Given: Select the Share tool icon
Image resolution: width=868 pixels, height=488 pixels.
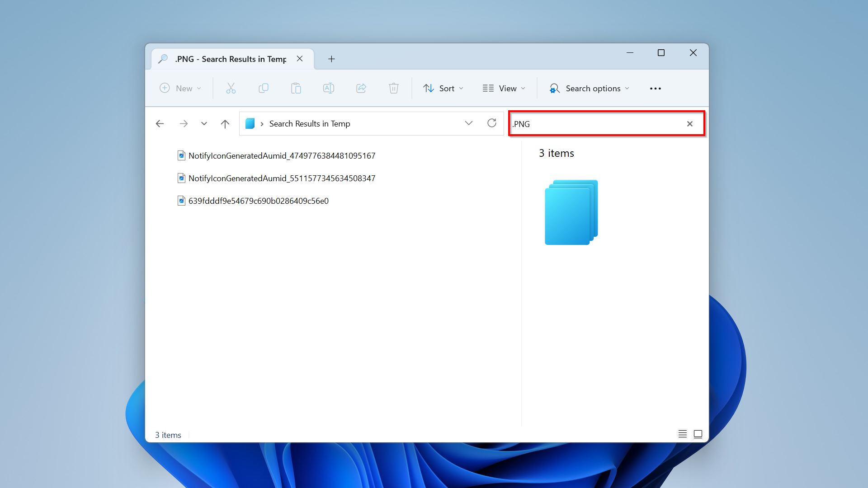Looking at the screenshot, I should [361, 88].
